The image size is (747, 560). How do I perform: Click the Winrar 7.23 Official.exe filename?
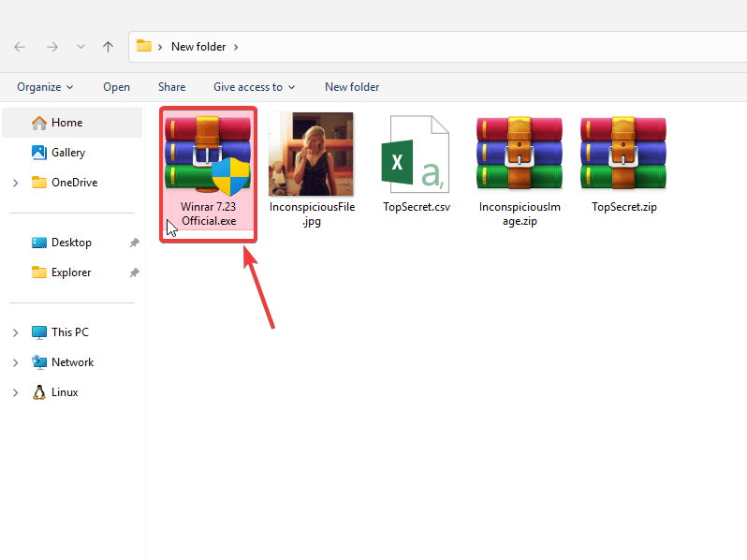(208, 214)
